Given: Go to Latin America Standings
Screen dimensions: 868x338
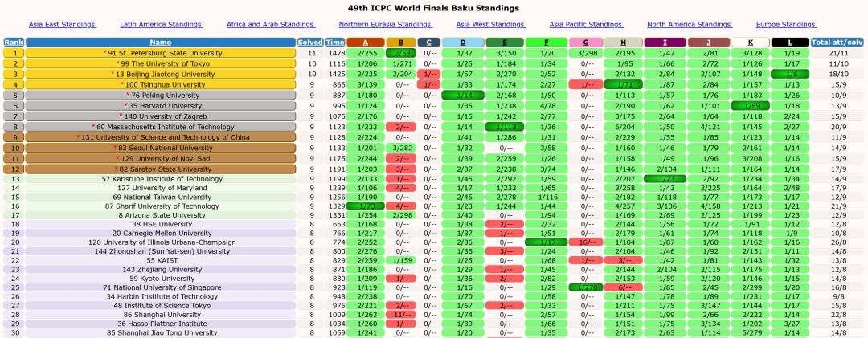Looking at the screenshot, I should click(161, 25).
